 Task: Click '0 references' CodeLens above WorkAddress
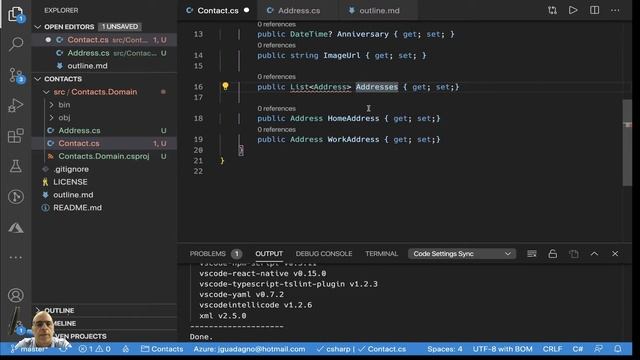pyautogui.click(x=276, y=130)
